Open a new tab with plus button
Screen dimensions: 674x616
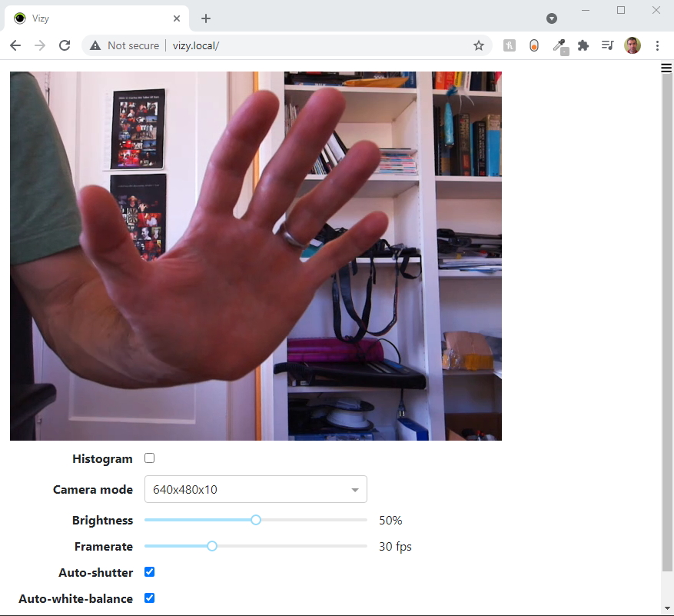pyautogui.click(x=206, y=18)
